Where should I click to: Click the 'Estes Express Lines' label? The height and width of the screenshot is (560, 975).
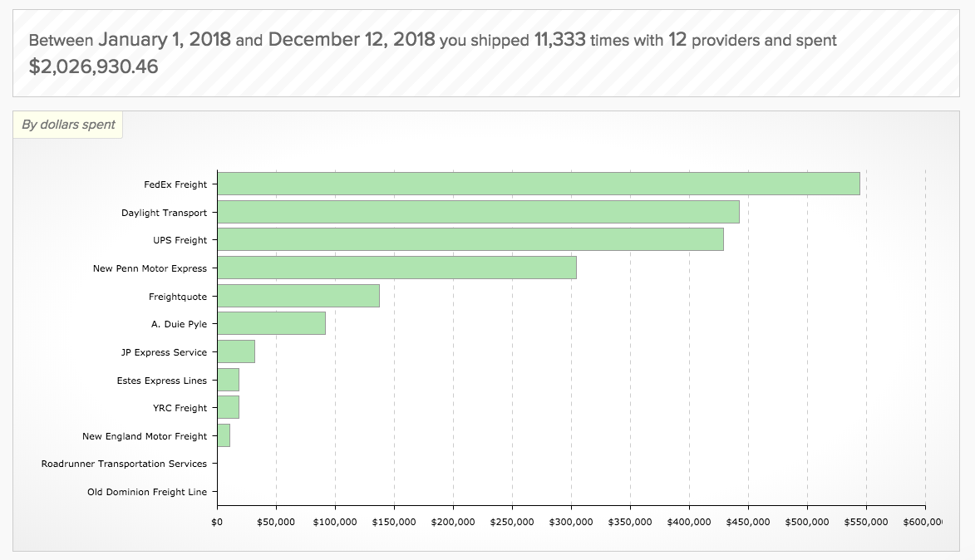click(x=162, y=381)
